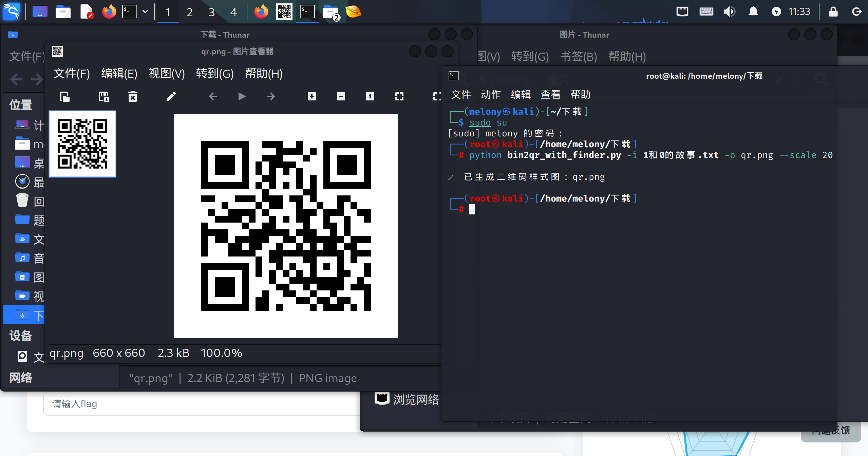Viewport: 868px width, 456px height.
Task: Click the large QR code image
Action: tap(286, 226)
